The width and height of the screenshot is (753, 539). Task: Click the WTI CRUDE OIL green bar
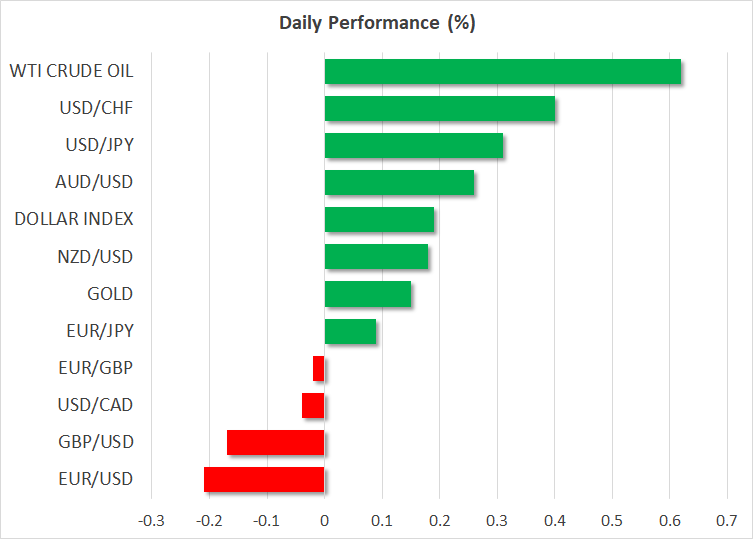click(502, 72)
